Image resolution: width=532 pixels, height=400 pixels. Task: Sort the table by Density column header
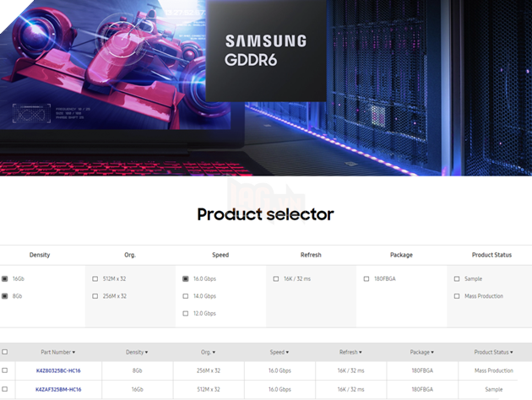pos(136,352)
